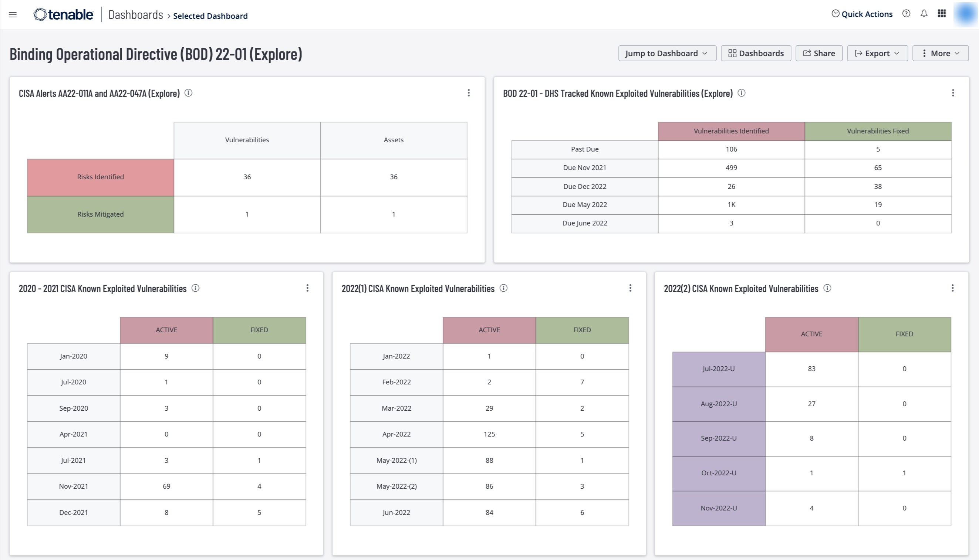Open kebab menu of CISA Alerts widget
This screenshot has width=979, height=560.
pos(469,93)
